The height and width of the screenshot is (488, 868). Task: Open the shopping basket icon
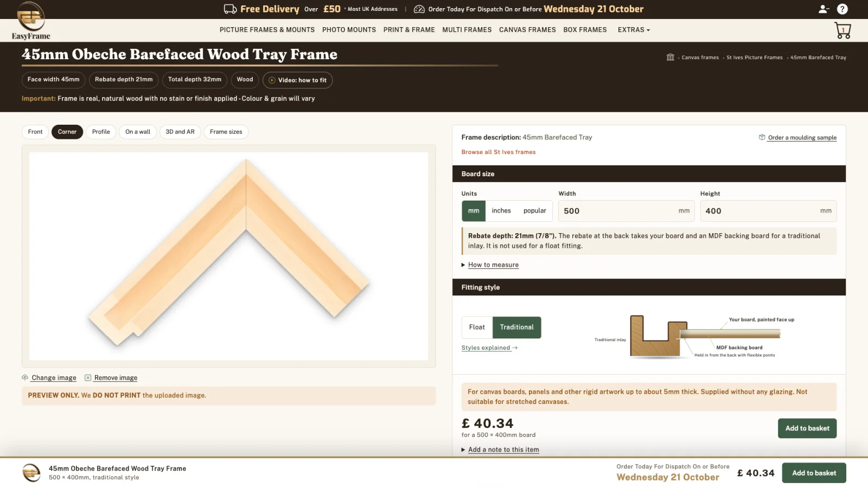(x=843, y=30)
